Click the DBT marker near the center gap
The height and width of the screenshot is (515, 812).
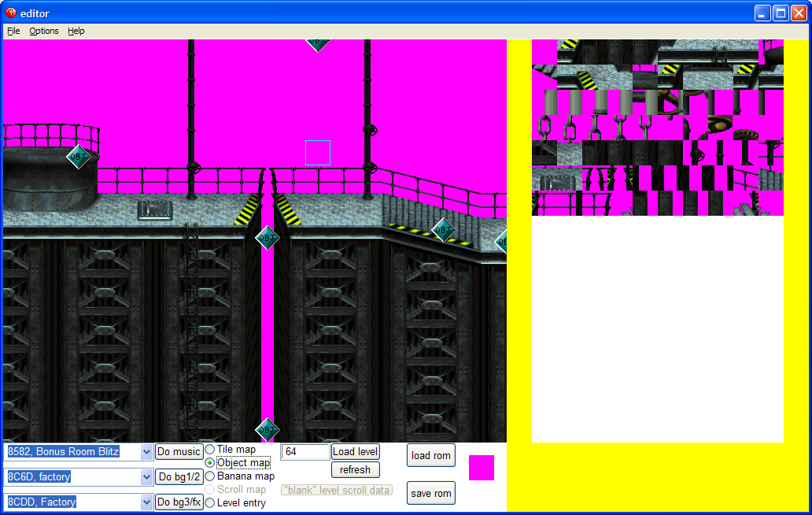pos(267,238)
